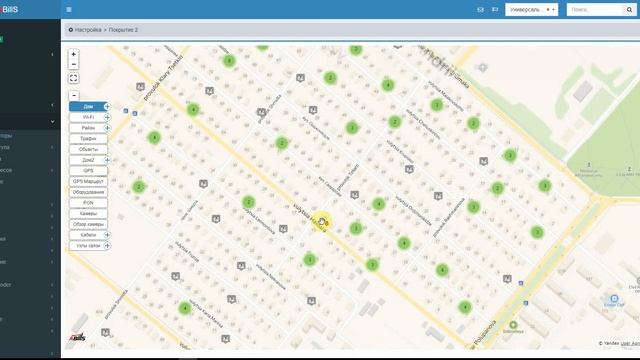The height and width of the screenshot is (360, 640).
Task: Toggle the GPS Маршрут map layer
Action: click(88, 181)
